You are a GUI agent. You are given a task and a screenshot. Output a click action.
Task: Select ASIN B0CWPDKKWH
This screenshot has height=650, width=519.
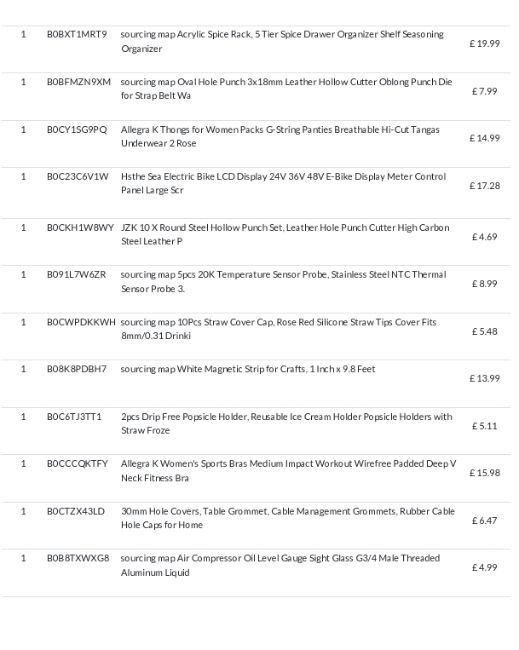(81, 322)
